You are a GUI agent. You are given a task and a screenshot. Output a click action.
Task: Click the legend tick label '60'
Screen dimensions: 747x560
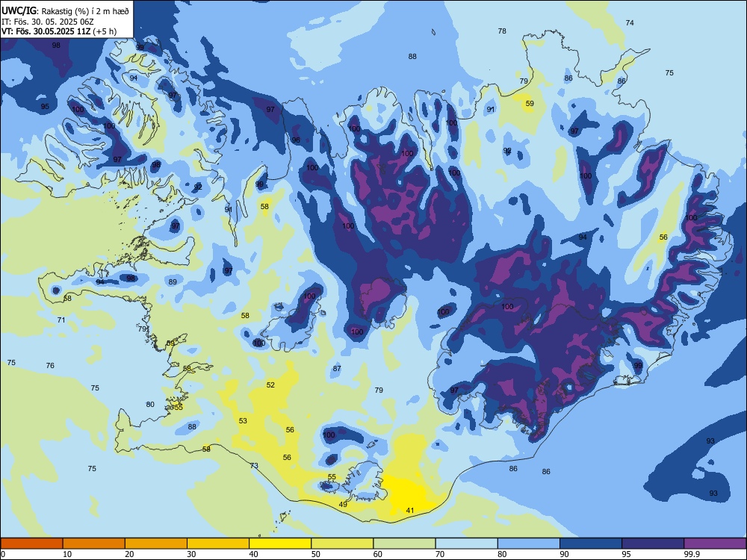click(x=378, y=554)
